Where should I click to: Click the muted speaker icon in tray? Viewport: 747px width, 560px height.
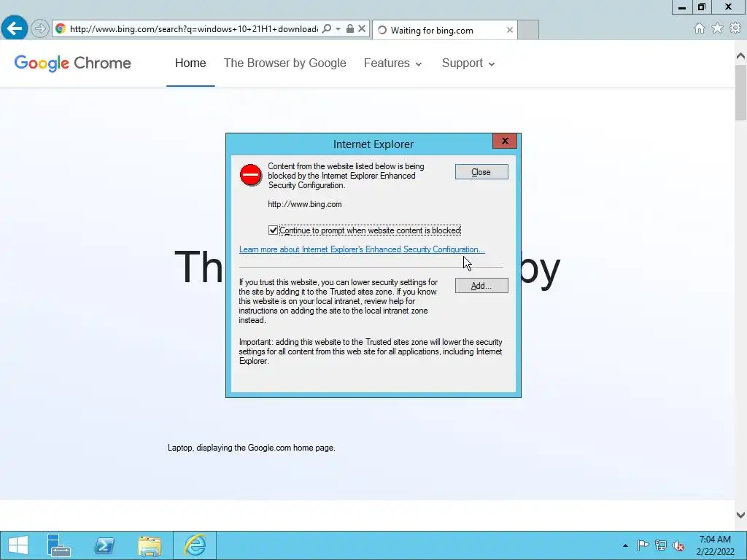678,545
